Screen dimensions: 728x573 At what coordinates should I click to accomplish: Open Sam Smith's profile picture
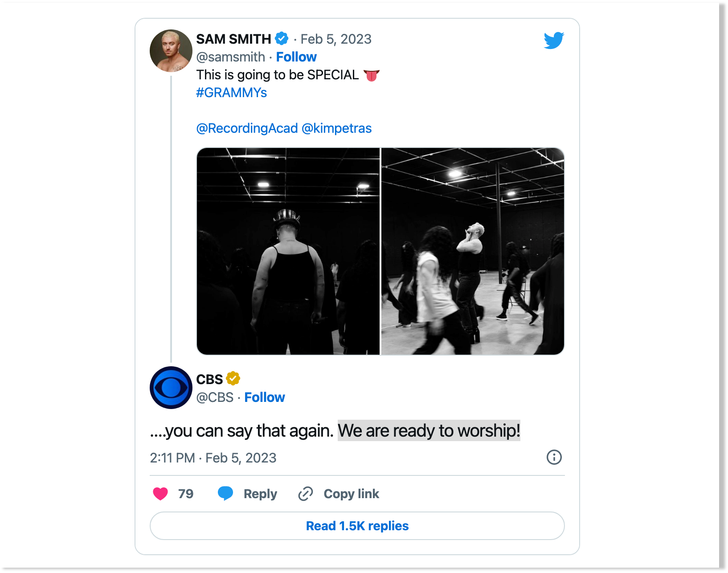(171, 51)
